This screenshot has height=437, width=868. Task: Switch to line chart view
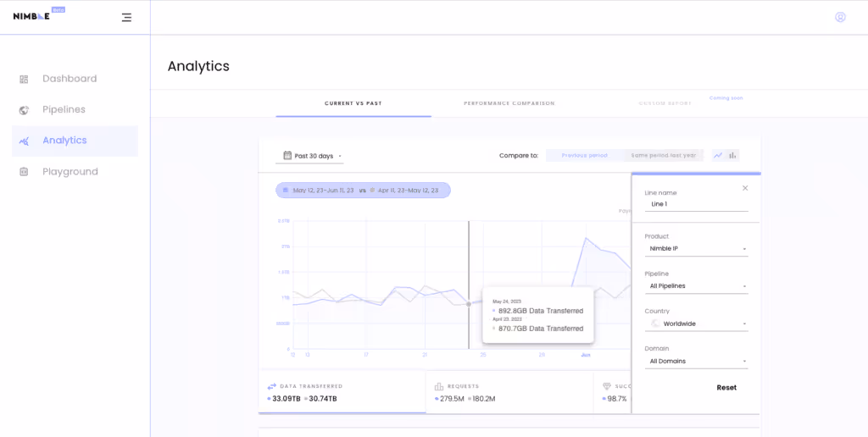tap(718, 156)
